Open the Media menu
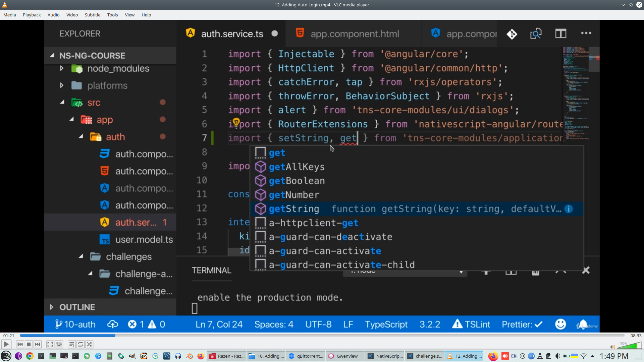Viewport: 644px width, 362px height. [9, 15]
